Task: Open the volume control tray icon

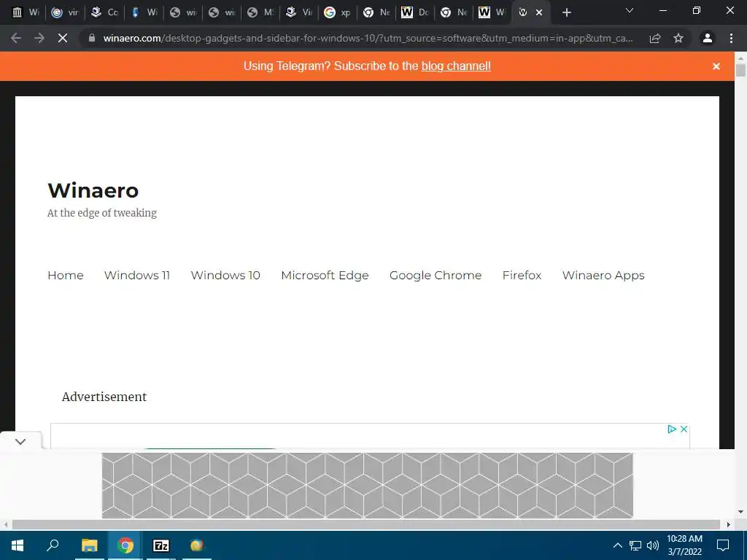Action: pos(653,545)
